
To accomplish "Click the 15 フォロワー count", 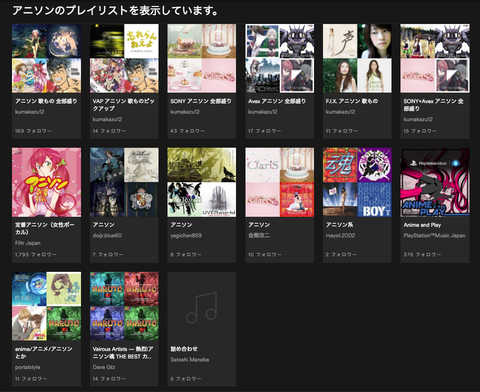I will pos(420,131).
